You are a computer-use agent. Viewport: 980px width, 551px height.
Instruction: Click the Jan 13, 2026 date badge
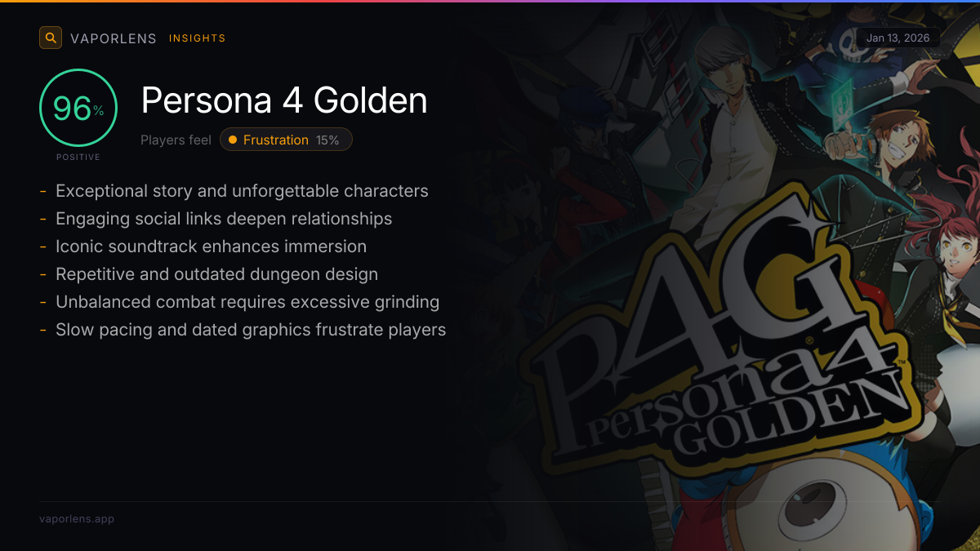pos(898,38)
